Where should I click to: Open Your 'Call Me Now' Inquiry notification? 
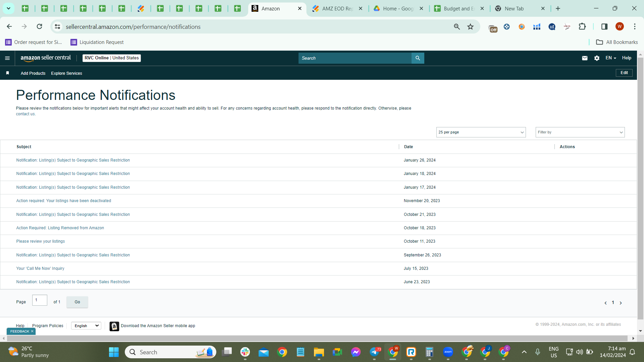click(x=40, y=268)
